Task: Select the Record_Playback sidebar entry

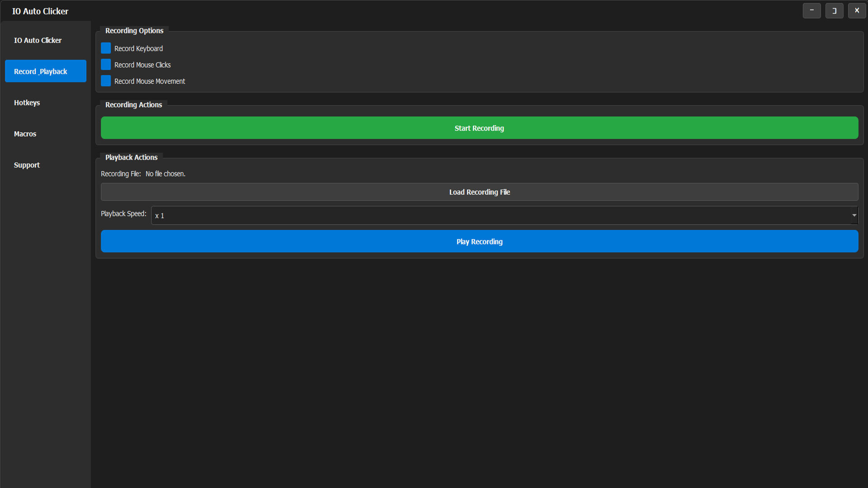Action: click(x=45, y=71)
